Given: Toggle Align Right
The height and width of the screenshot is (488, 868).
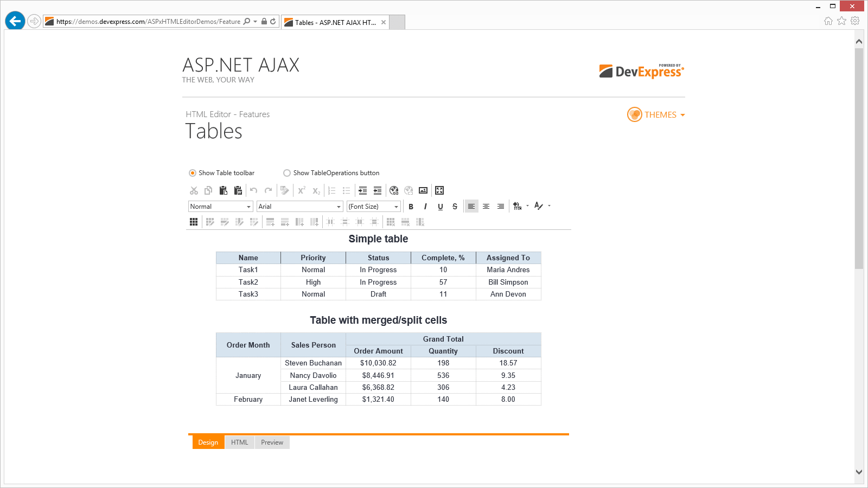Looking at the screenshot, I should (501, 207).
